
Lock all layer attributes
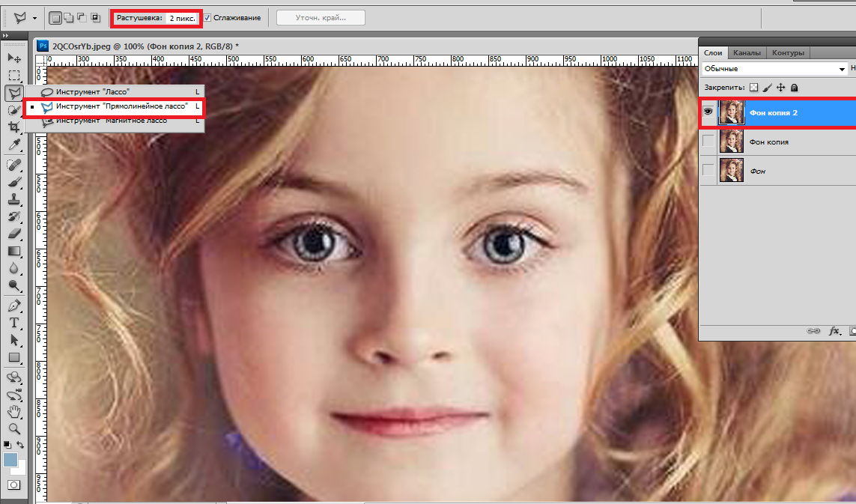[795, 88]
